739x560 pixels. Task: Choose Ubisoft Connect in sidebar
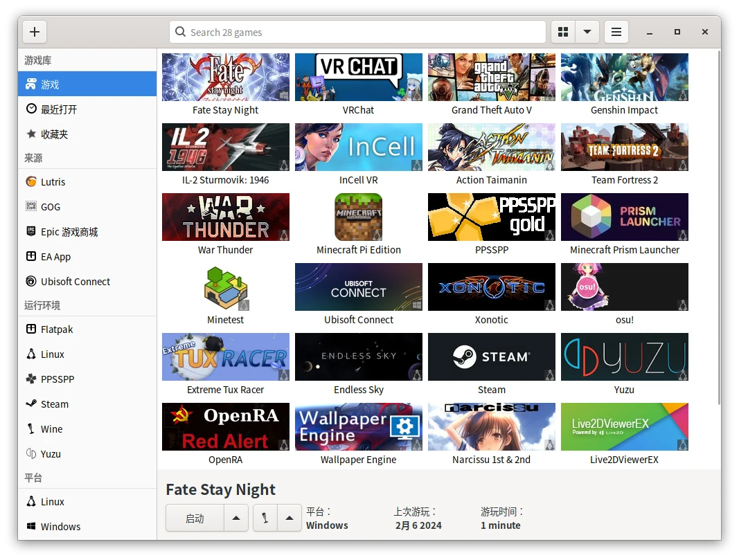75,282
